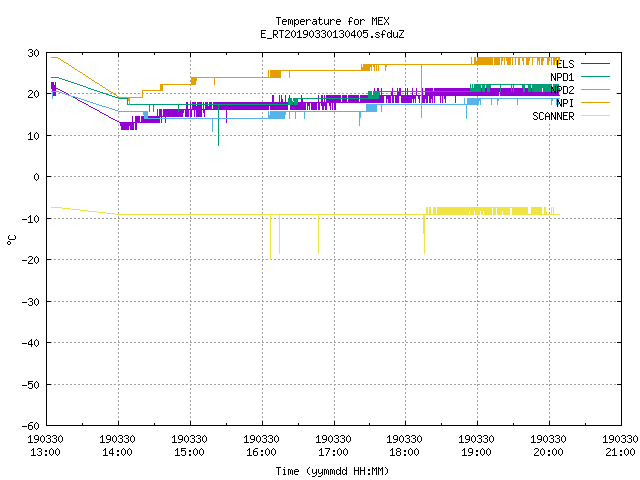Viewport: 640px width, 480px height.
Task: Click the purple ELS legend line sample
Action: [x=595, y=64]
